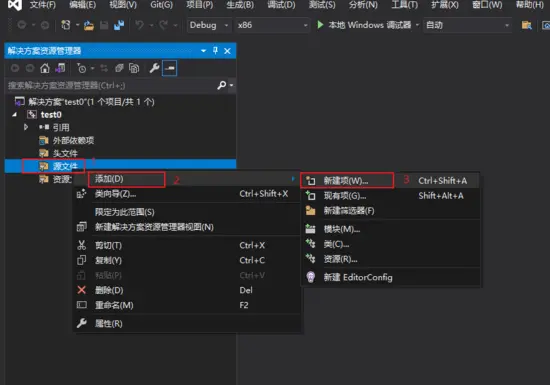
Task: Select 重命名(M) in the context menu
Action: [187, 305]
